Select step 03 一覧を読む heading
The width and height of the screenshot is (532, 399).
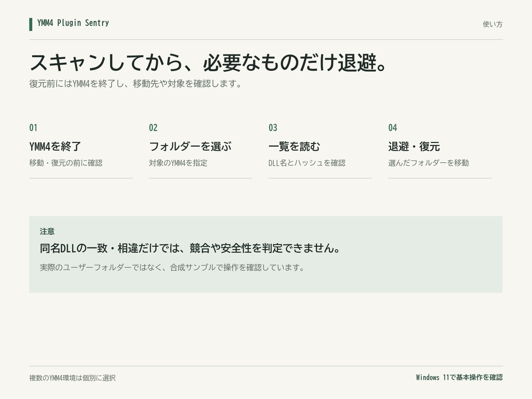[294, 147]
